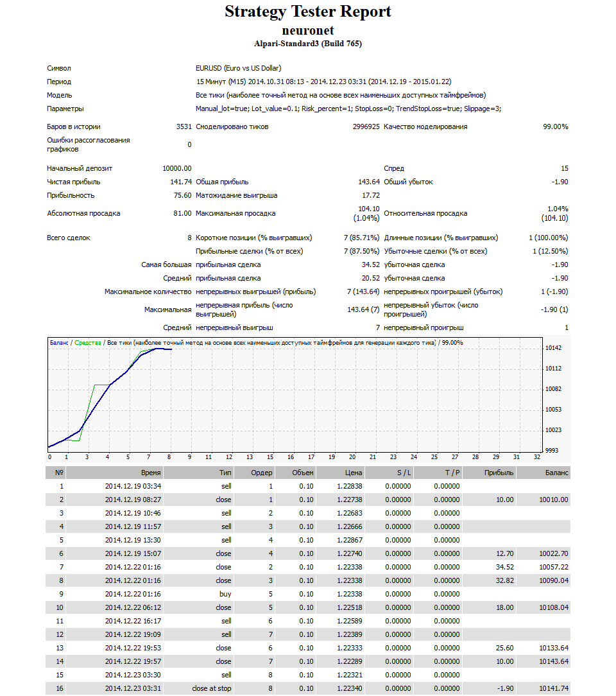Image resolution: width=616 pixels, height=696 pixels.
Task: Click spread value 15
Action: [x=565, y=168]
